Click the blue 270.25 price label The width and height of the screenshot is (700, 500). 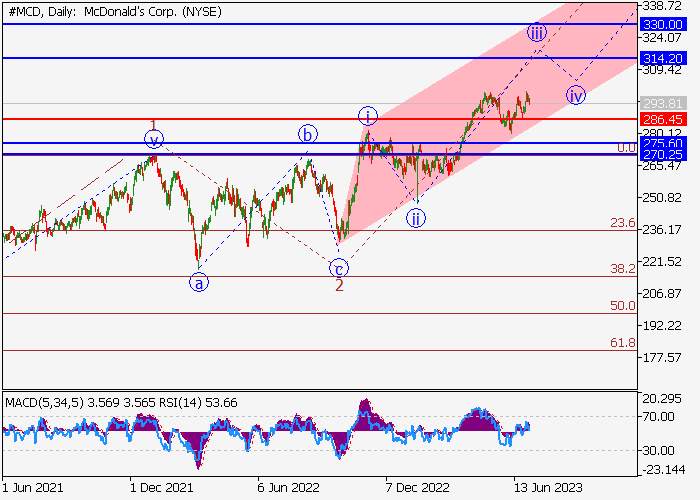click(x=662, y=154)
